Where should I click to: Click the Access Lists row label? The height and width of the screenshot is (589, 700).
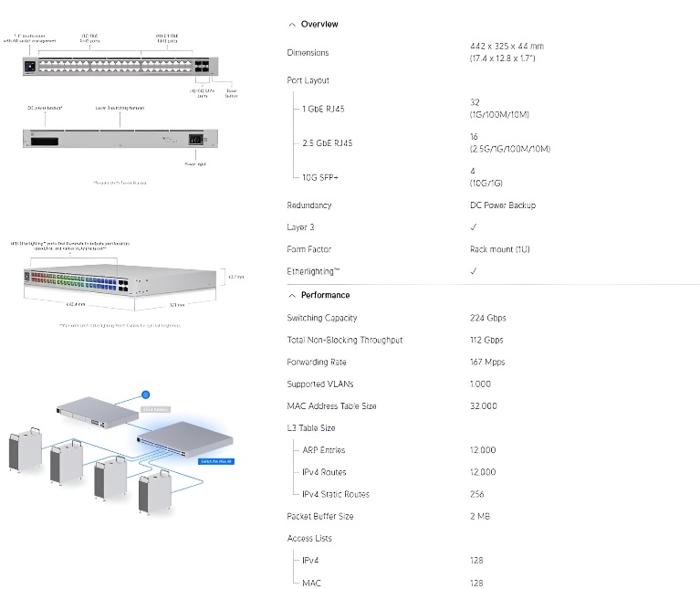(309, 539)
